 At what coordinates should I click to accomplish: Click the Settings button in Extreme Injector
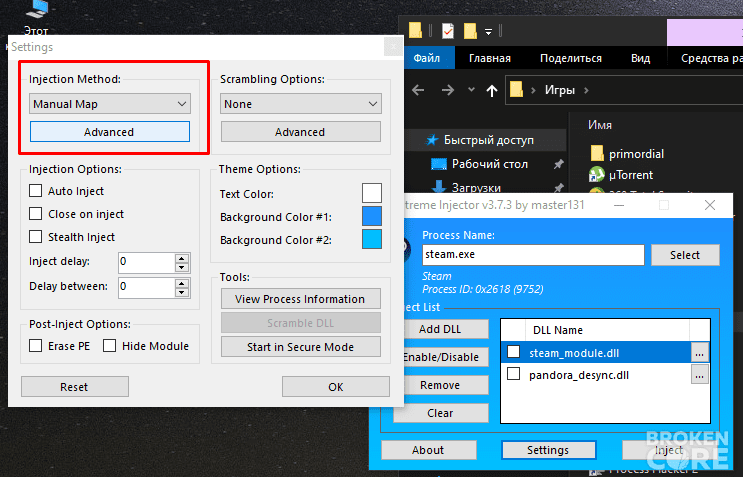click(549, 450)
